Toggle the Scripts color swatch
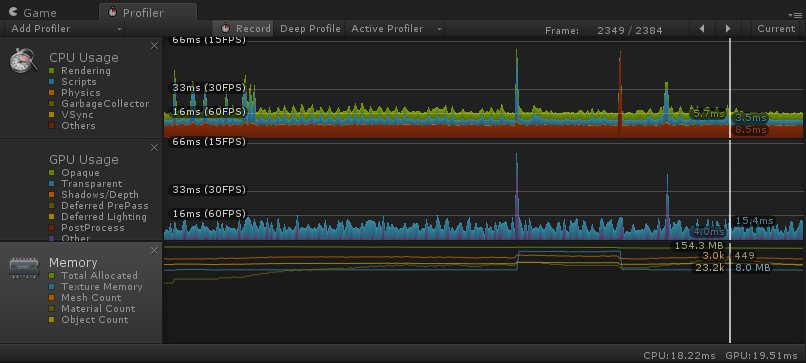The height and width of the screenshot is (363, 806). click(51, 81)
